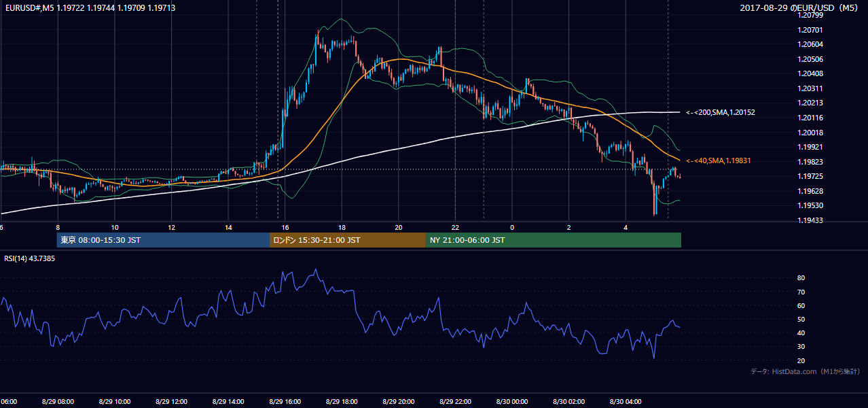Click RSI level 50 on scale
The image size is (868, 408).
click(801, 320)
